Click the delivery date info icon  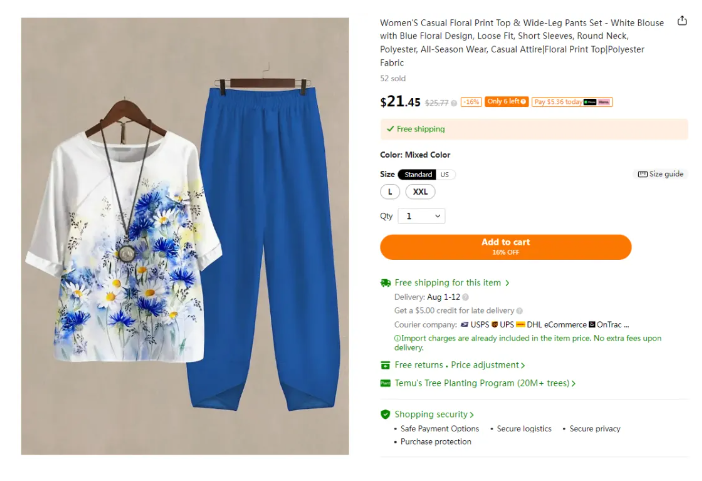pyautogui.click(x=466, y=297)
